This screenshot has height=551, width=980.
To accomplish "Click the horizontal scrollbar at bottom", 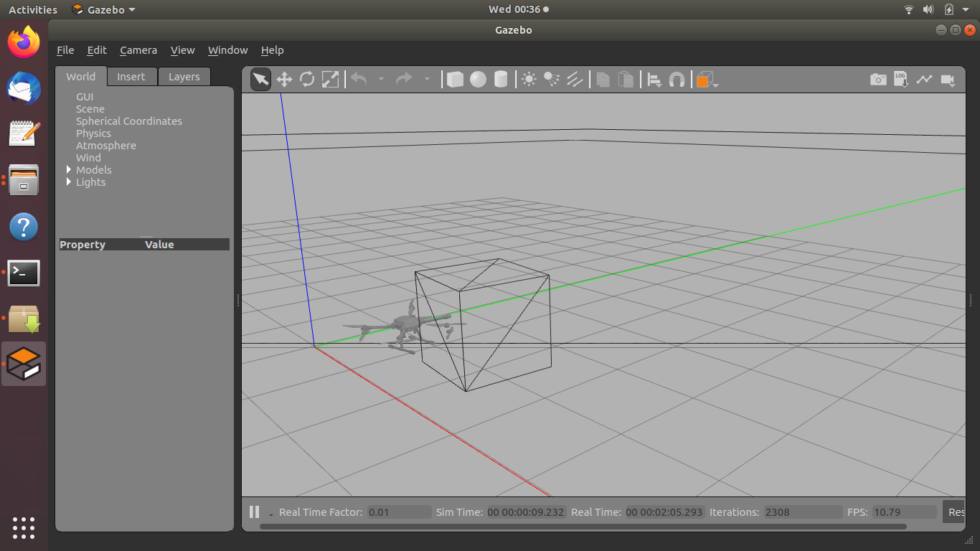I will coord(583,527).
